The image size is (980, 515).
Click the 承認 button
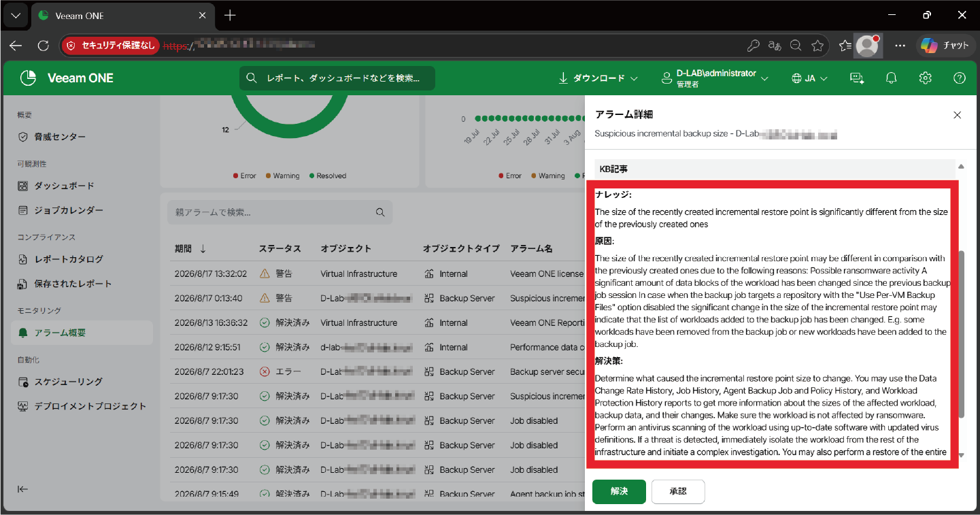678,491
